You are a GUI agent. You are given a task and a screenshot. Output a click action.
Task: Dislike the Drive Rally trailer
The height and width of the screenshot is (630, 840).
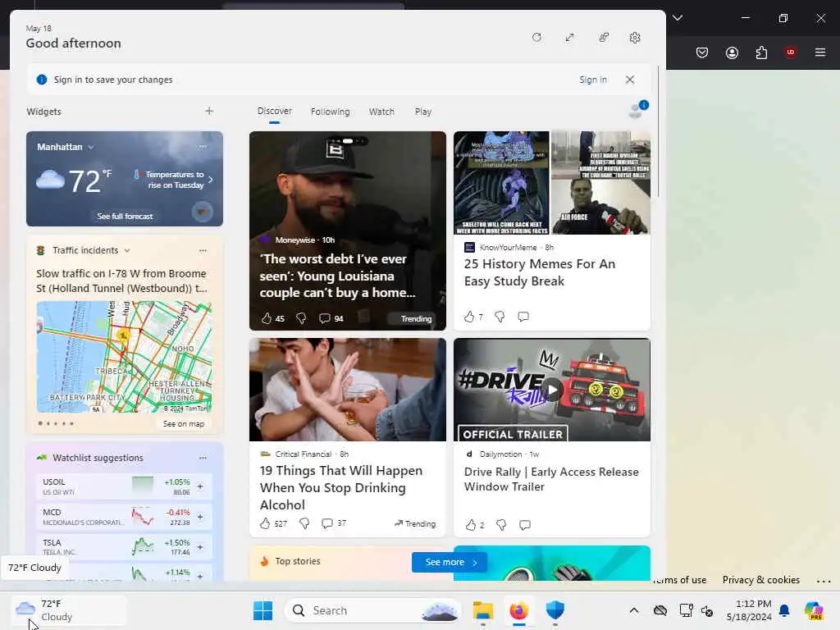click(501, 525)
